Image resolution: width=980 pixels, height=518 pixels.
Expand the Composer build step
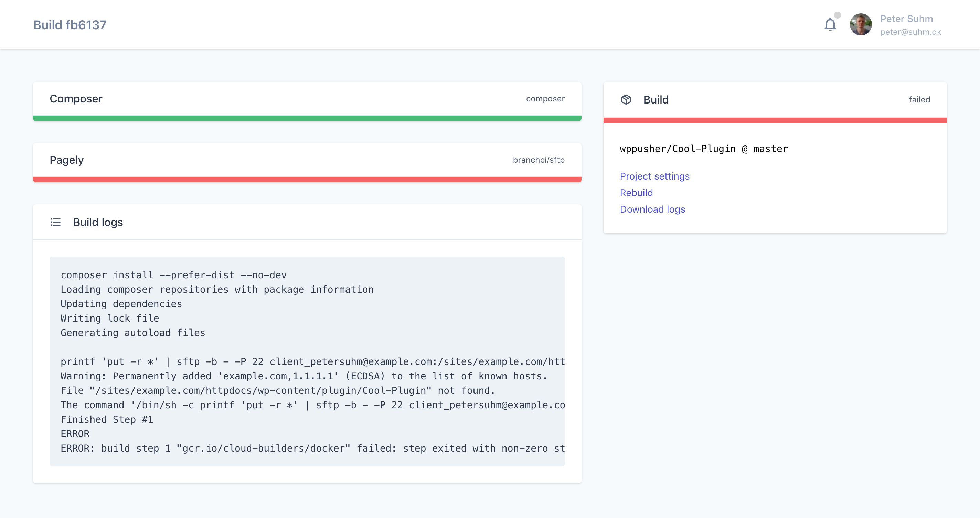(307, 99)
